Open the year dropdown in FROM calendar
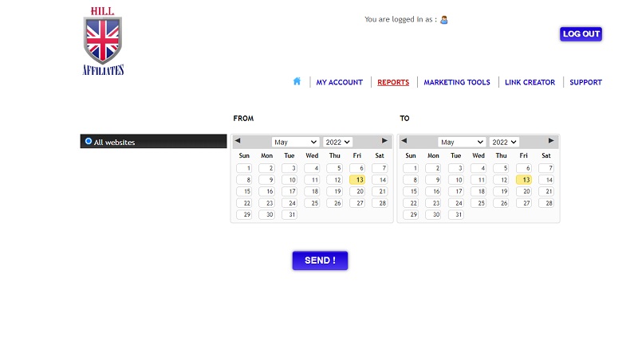Viewport: 638px width, 364px height. (x=337, y=143)
